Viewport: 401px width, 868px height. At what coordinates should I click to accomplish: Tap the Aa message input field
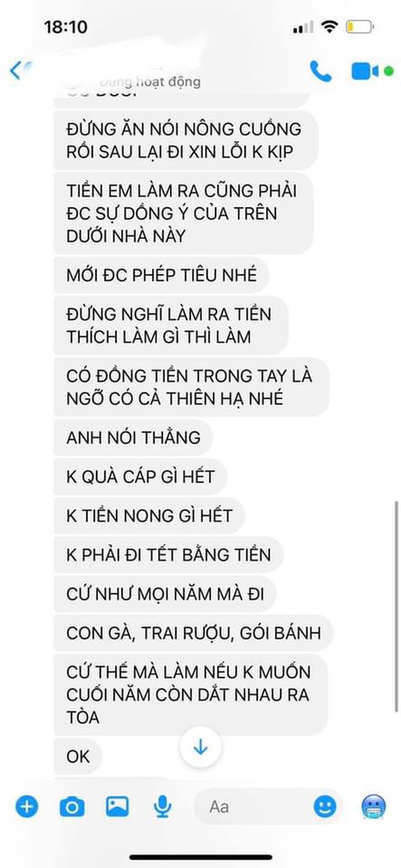pyautogui.click(x=268, y=807)
